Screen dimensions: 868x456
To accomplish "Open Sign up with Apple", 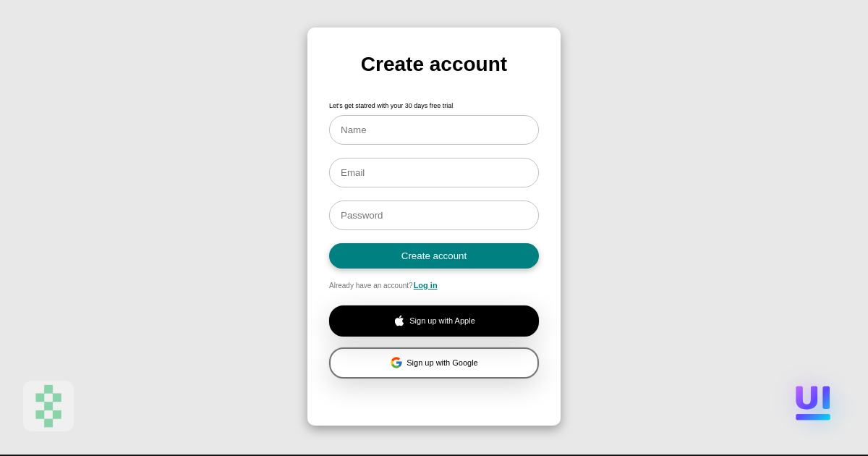I will pos(434,321).
